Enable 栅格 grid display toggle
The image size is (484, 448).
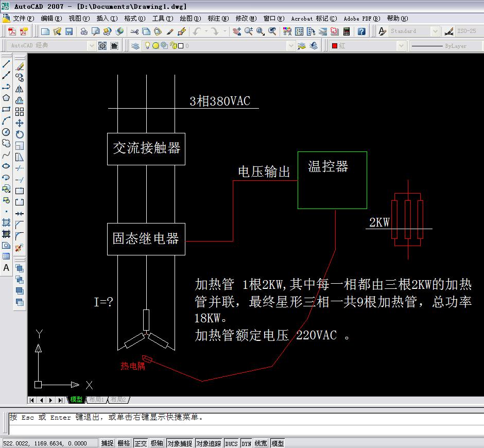(x=124, y=443)
